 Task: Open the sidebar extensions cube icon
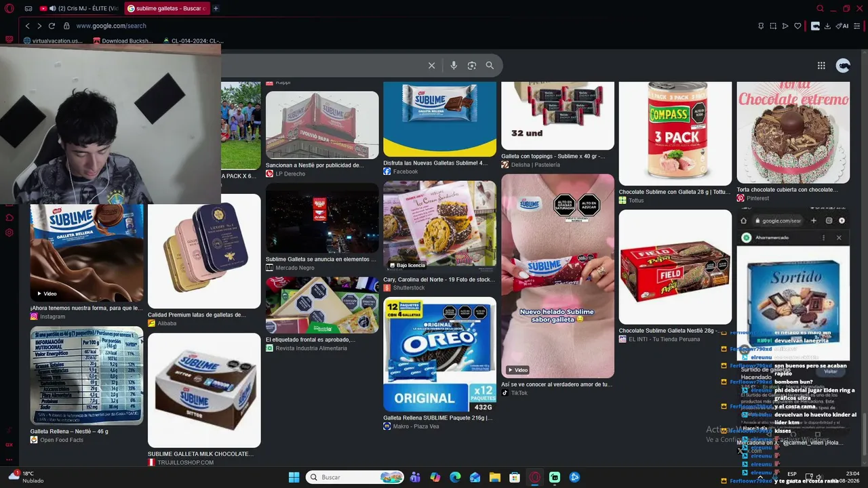coord(9,218)
